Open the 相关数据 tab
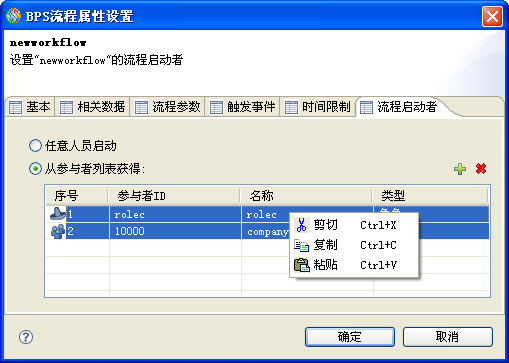Image resolution: width=509 pixels, height=363 pixels. click(92, 107)
